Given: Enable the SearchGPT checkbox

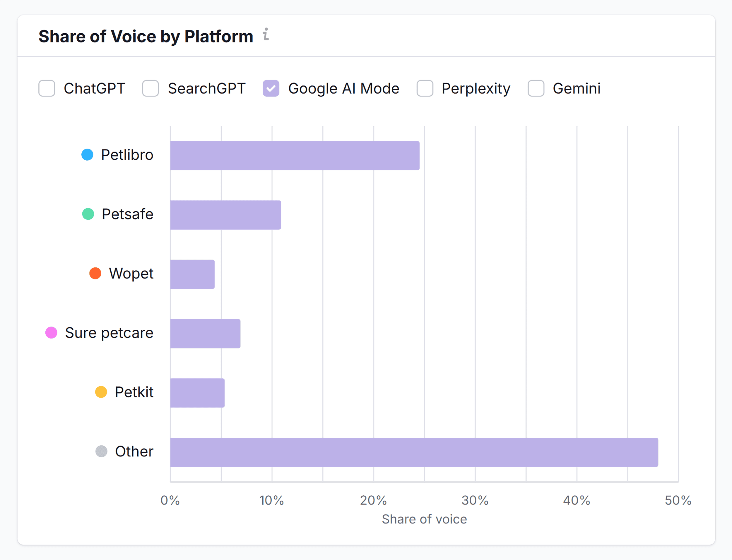Looking at the screenshot, I should 150,88.
